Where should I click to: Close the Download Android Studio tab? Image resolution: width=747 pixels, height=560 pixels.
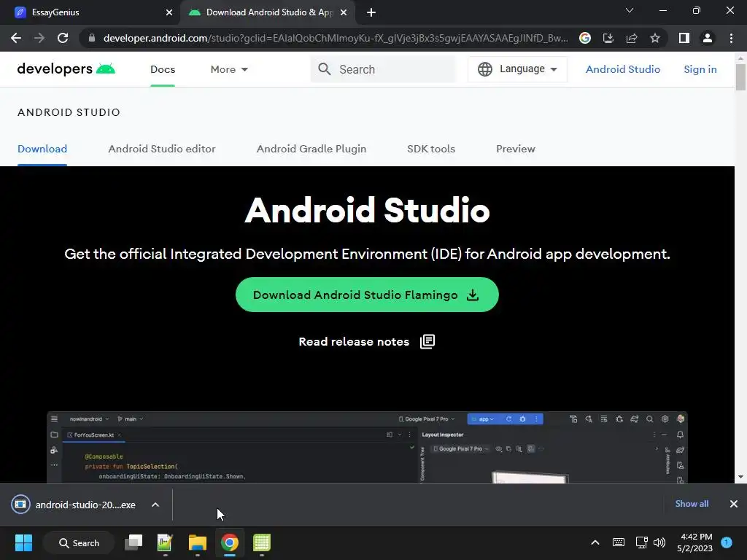[x=344, y=12]
